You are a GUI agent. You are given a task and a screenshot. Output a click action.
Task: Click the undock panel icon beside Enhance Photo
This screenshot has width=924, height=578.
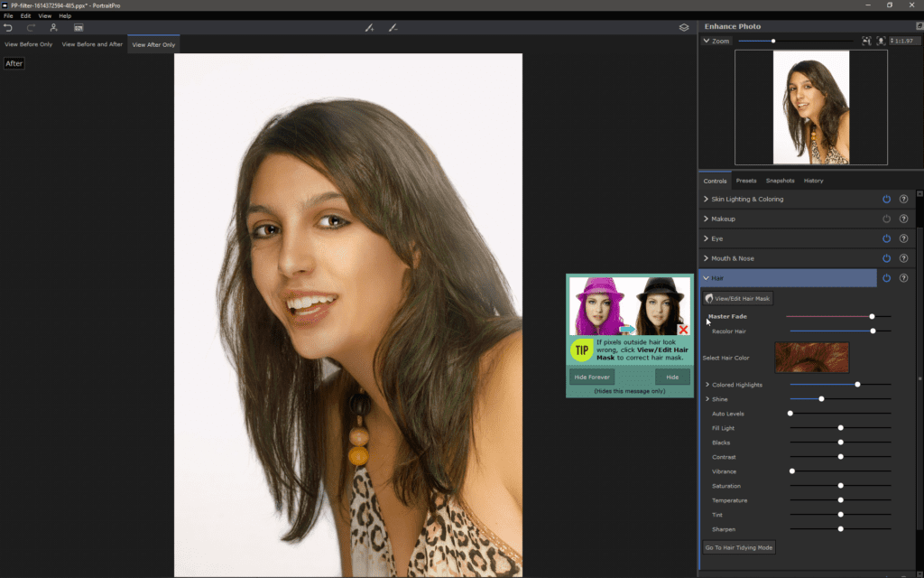pyautogui.click(x=919, y=26)
